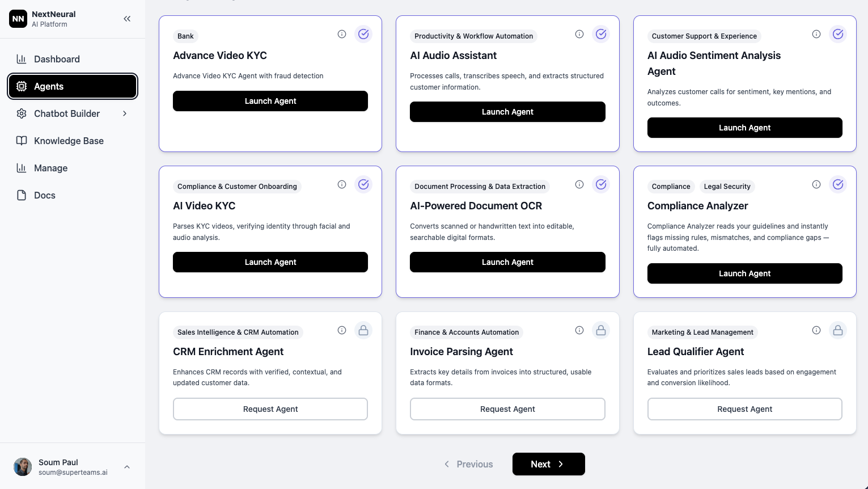Click the Bank category tag on Advance Video KYC
Image resolution: width=868 pixels, height=489 pixels.
(185, 36)
